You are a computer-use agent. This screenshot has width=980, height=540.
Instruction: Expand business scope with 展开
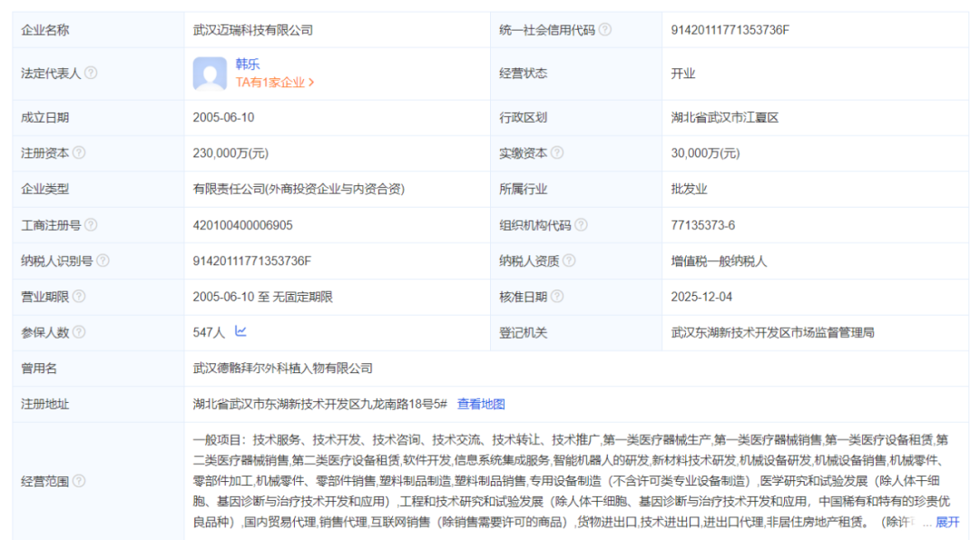click(x=946, y=522)
